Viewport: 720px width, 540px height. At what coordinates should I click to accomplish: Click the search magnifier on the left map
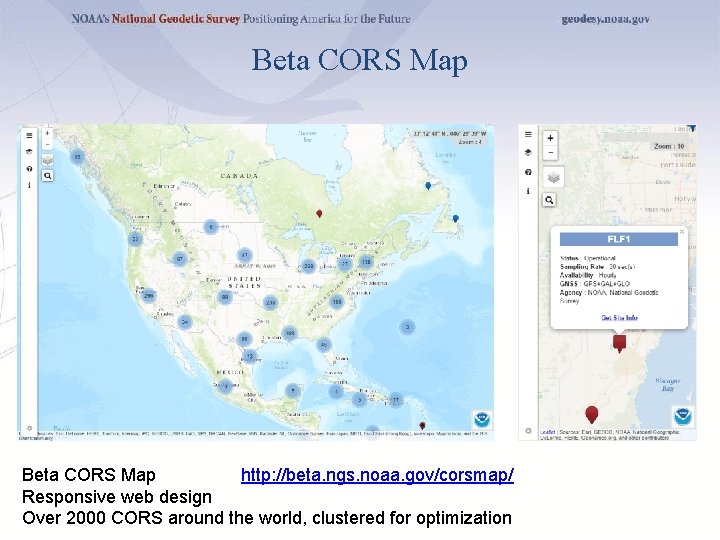pos(47,176)
